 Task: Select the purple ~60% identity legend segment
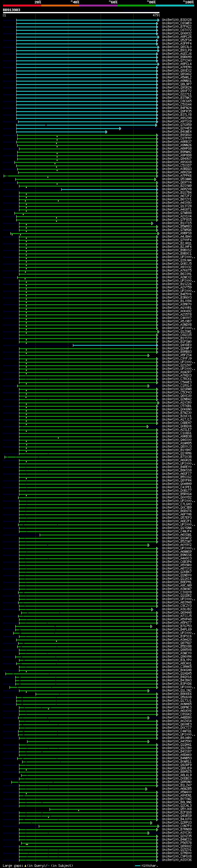(98, 6)
